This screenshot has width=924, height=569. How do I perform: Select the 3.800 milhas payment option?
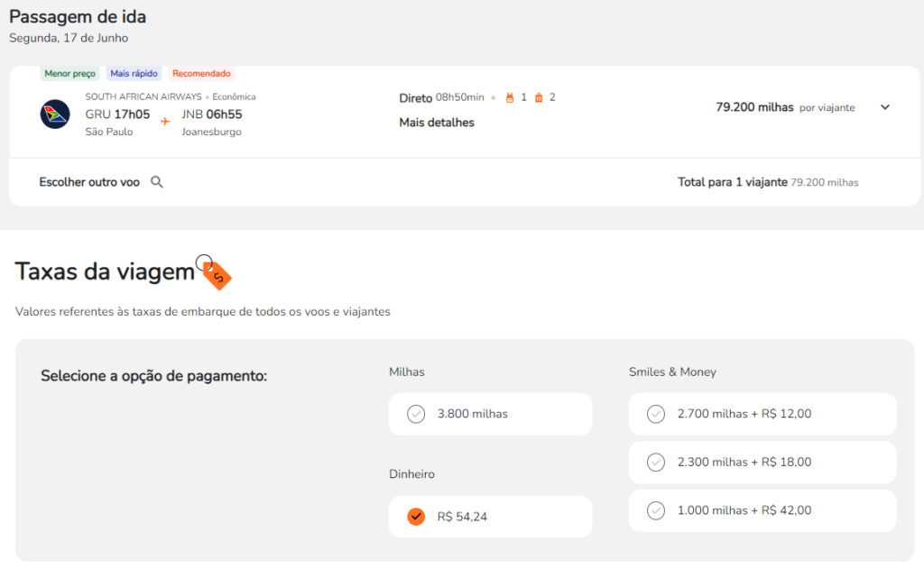pyautogui.click(x=416, y=414)
